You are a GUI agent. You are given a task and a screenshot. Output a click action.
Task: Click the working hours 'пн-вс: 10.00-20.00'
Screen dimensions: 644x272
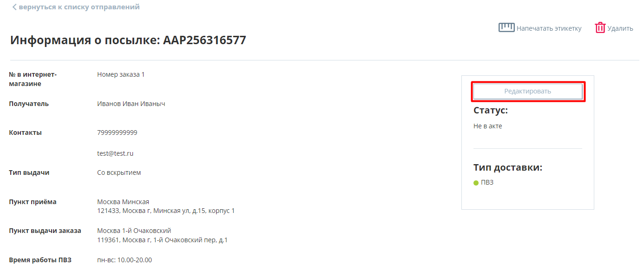125,260
